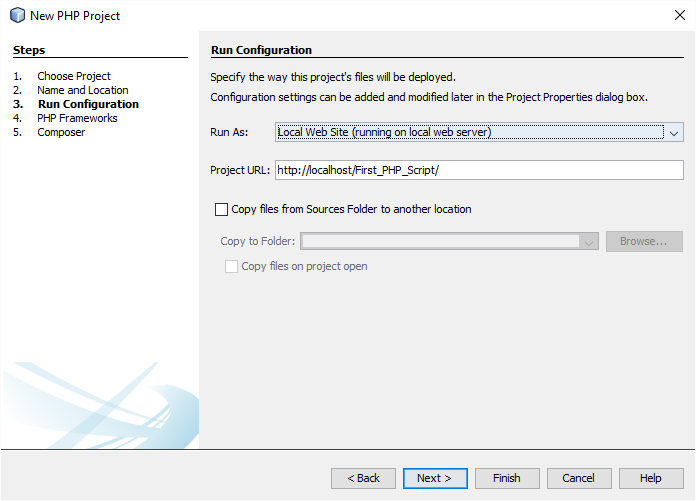Click the Project URL: label

240,170
